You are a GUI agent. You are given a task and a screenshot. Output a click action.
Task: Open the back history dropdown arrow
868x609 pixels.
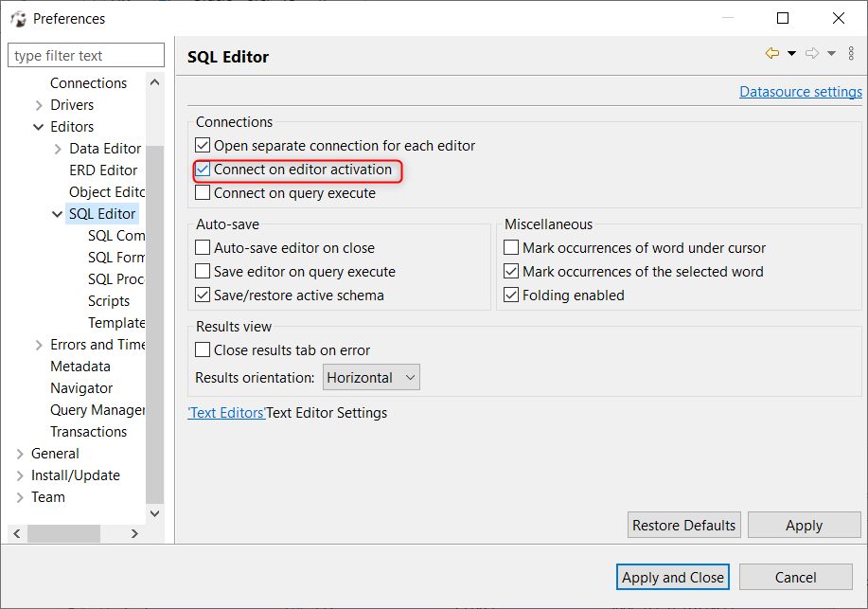click(791, 54)
